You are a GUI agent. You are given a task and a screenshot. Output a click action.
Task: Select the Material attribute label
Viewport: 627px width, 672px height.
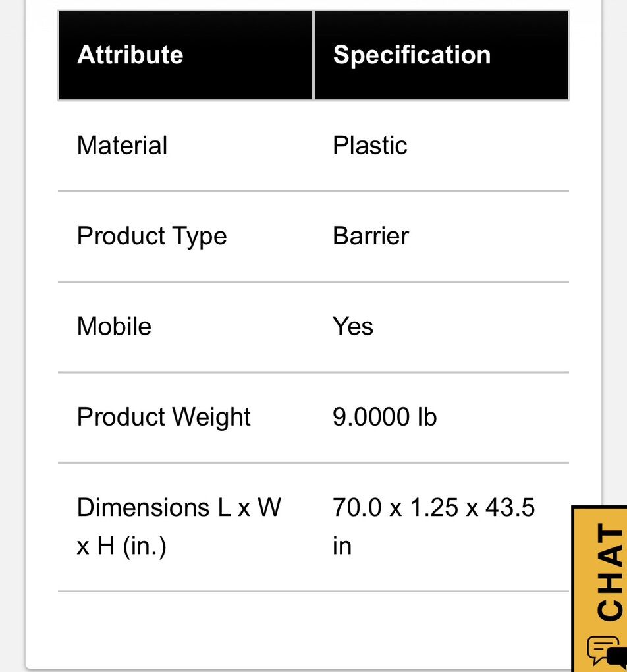pyautogui.click(x=122, y=146)
